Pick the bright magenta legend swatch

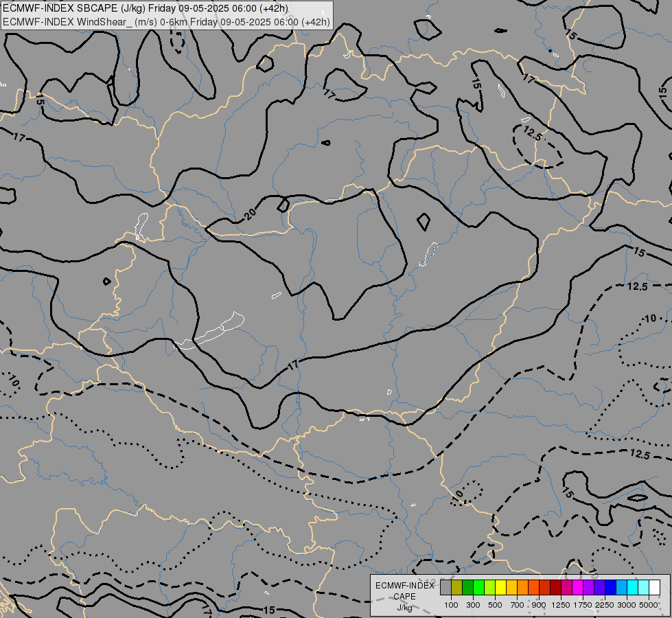578,587
